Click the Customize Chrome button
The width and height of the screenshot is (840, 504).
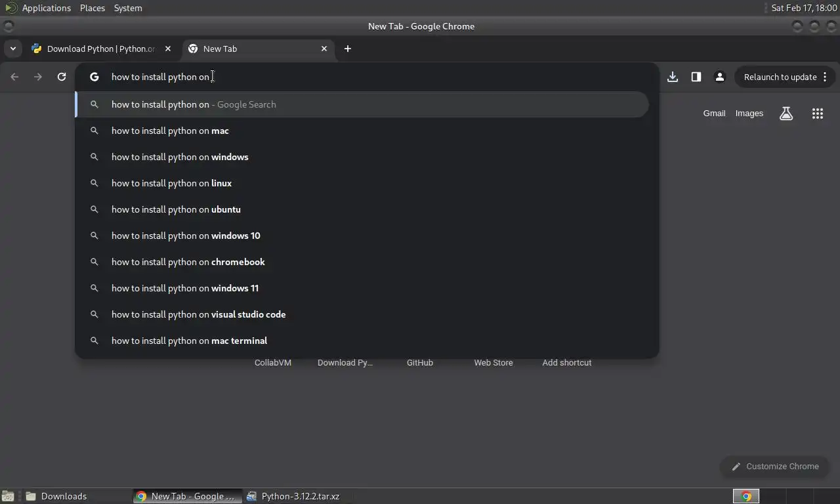775,467
